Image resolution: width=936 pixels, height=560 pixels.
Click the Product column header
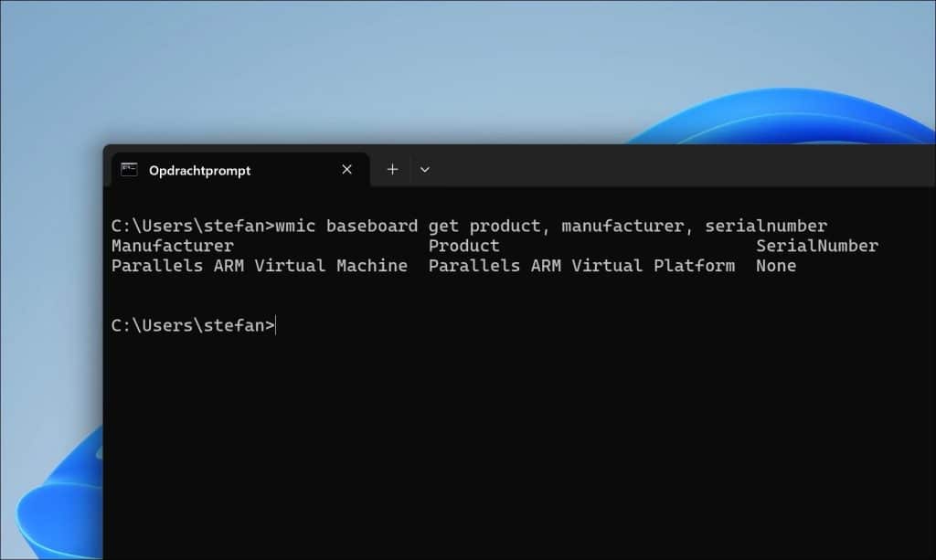pyautogui.click(x=463, y=246)
